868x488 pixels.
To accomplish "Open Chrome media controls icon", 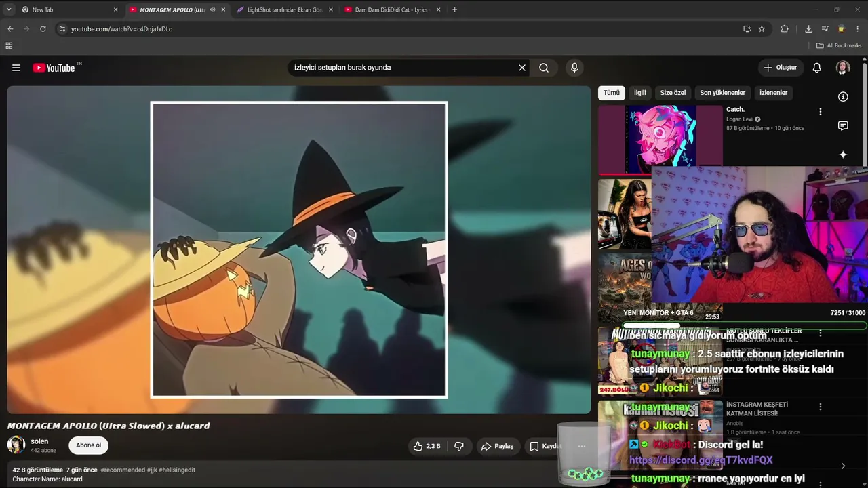I will (x=825, y=29).
